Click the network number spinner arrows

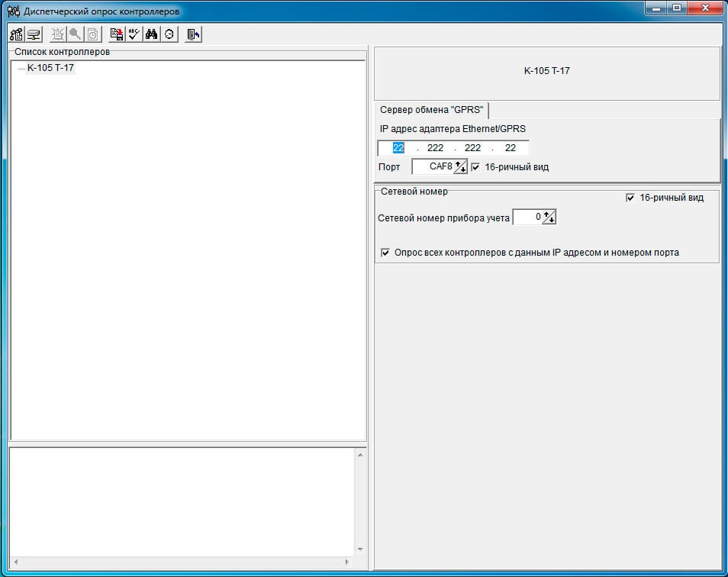(x=549, y=218)
